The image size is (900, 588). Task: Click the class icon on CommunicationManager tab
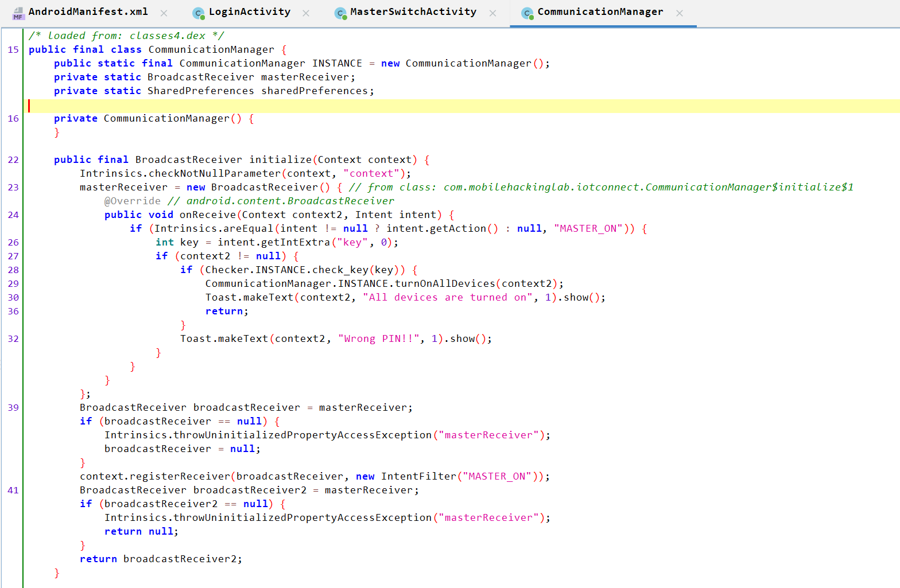tap(527, 13)
